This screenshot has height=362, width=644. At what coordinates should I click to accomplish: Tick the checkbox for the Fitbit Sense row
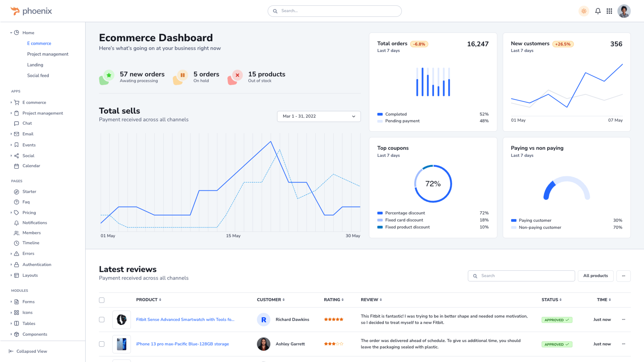(x=102, y=320)
